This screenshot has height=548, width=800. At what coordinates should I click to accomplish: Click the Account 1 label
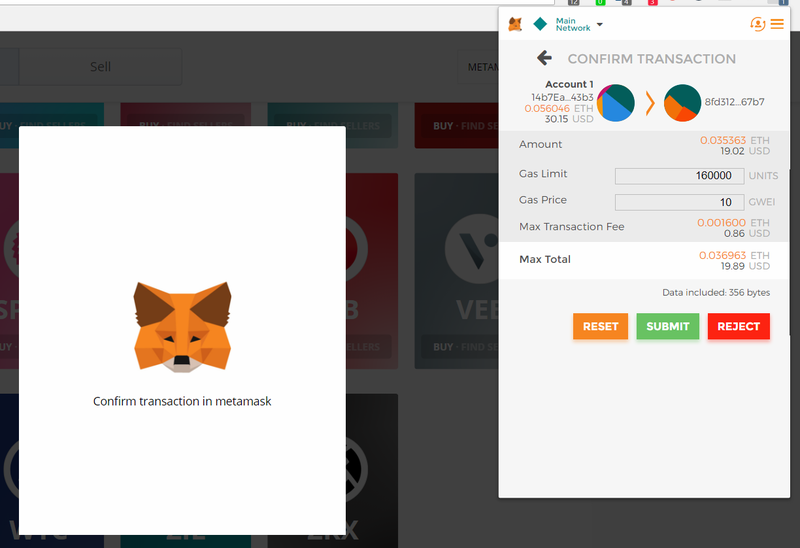tap(569, 84)
